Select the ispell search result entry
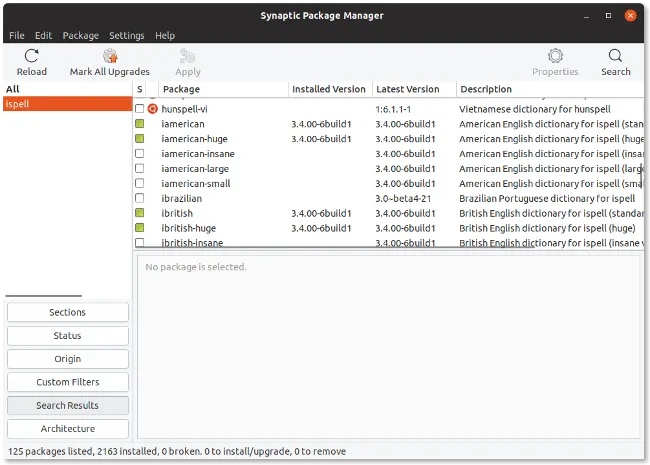The height and width of the screenshot is (465, 650). point(66,103)
